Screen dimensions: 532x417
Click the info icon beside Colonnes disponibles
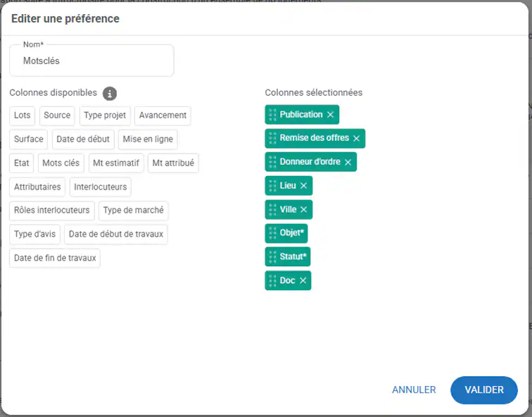point(110,94)
